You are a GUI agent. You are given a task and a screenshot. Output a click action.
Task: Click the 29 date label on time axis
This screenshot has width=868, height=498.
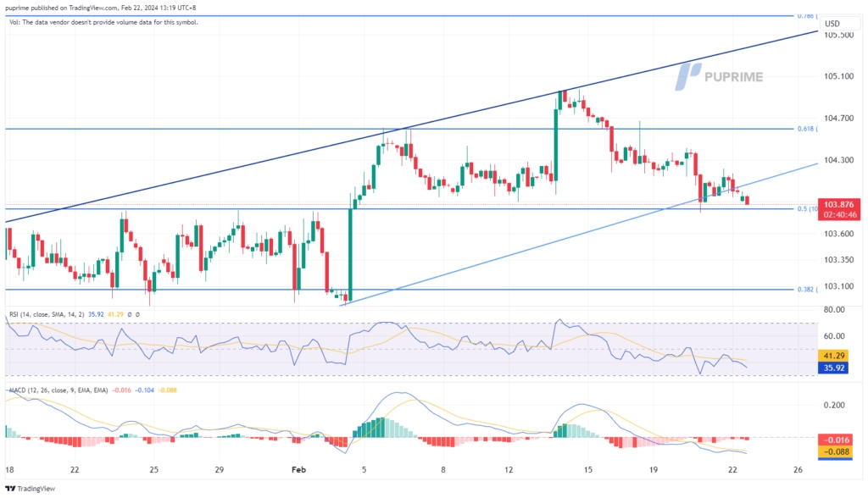point(220,470)
